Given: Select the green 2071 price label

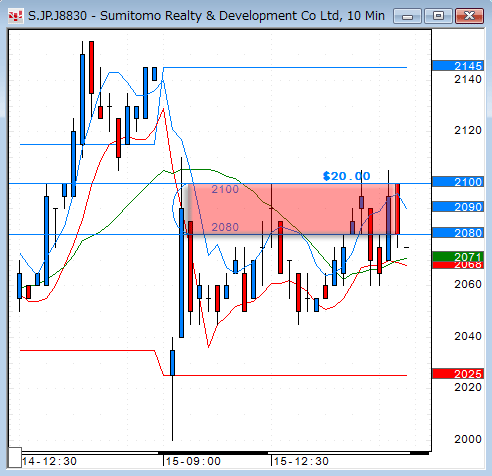Looking at the screenshot, I should (458, 256).
